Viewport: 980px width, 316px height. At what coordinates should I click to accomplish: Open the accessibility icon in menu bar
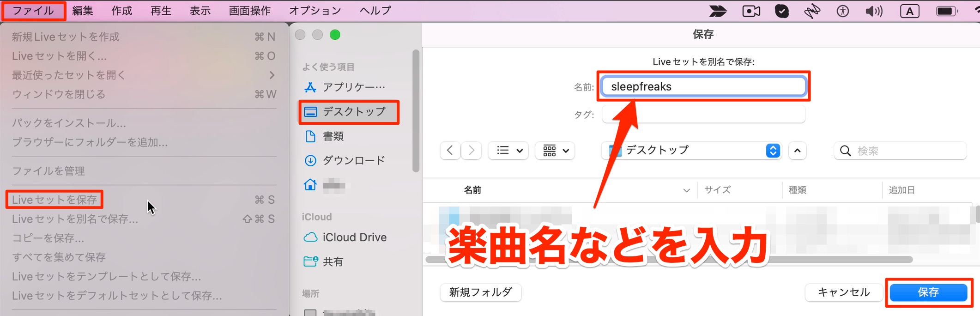pos(843,11)
